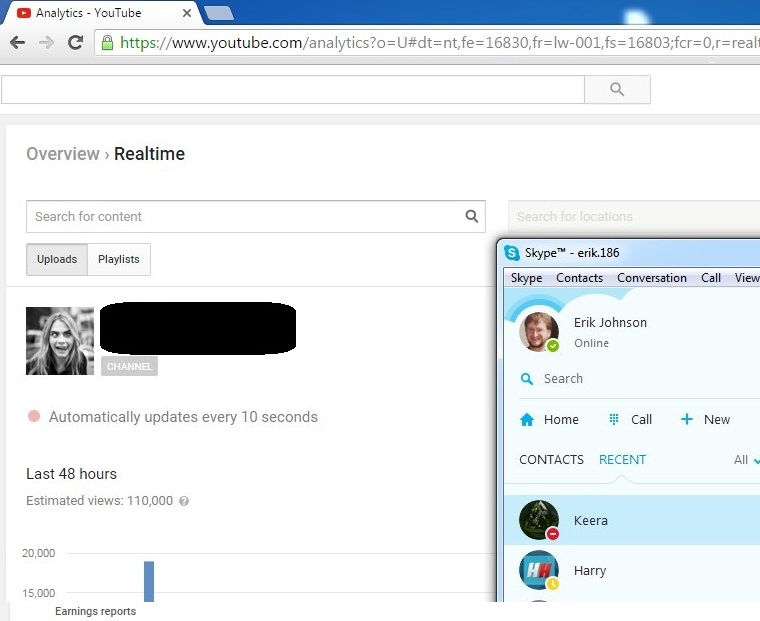Screen dimensions: 760x621
Task: Click Keera's avatar picture
Action: point(538,520)
